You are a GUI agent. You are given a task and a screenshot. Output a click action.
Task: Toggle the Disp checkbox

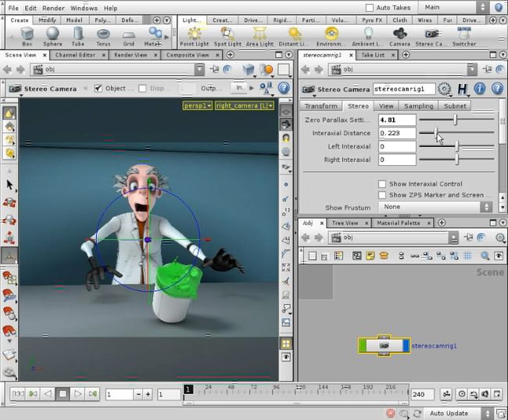point(142,88)
